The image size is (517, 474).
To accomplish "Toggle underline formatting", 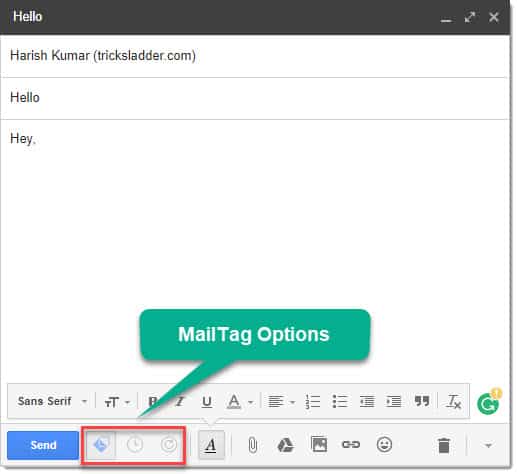I will tap(207, 402).
